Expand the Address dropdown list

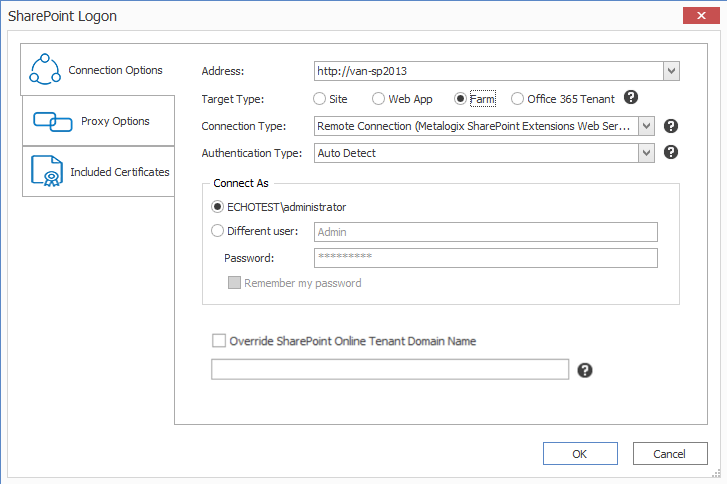coord(671,71)
